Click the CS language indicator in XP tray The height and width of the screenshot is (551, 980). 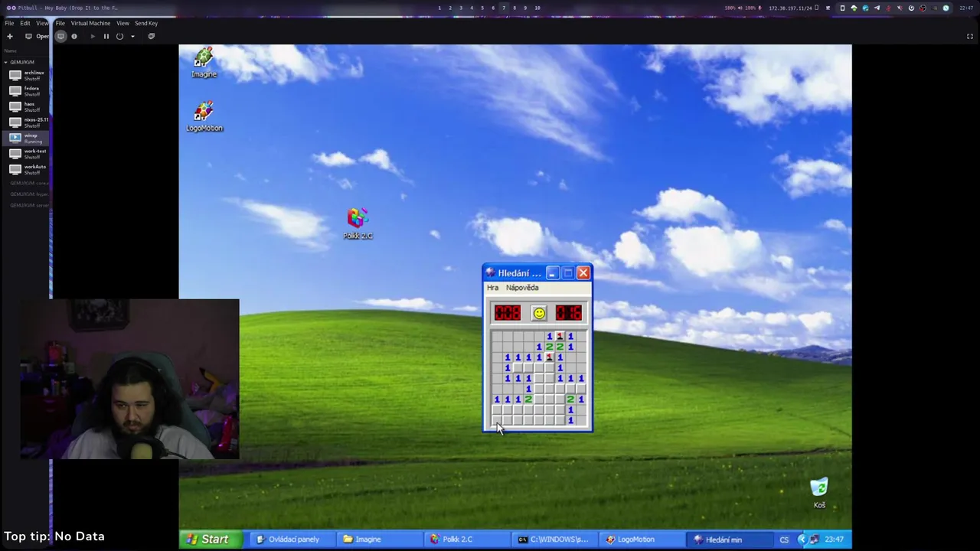click(x=784, y=540)
